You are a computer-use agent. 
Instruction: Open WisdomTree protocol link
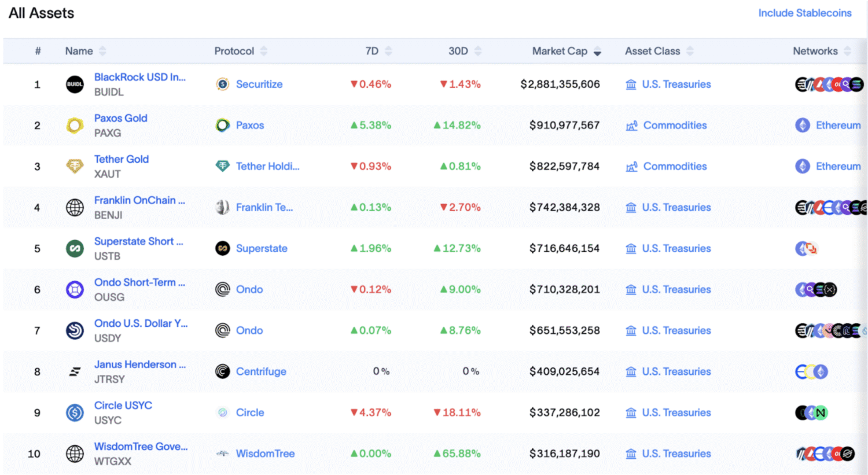point(265,454)
